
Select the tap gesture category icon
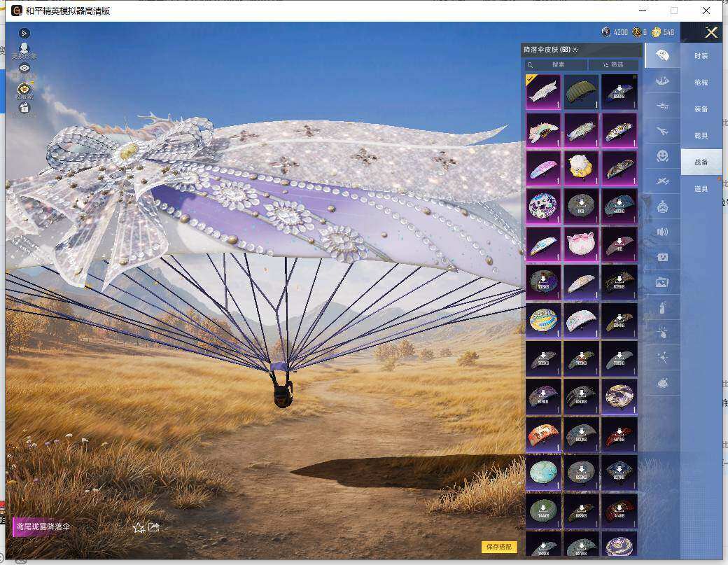point(662,333)
